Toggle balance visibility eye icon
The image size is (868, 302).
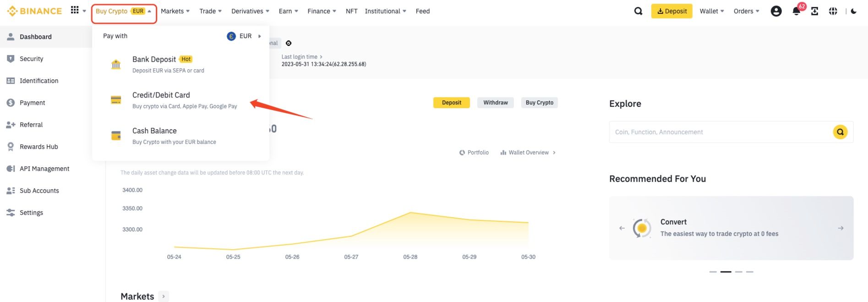(289, 43)
